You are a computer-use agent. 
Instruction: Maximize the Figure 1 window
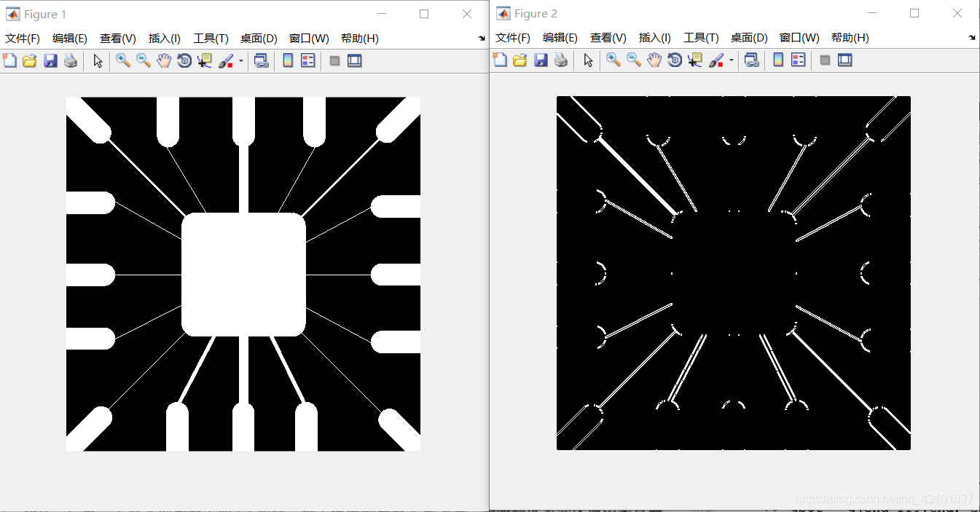coord(424,14)
